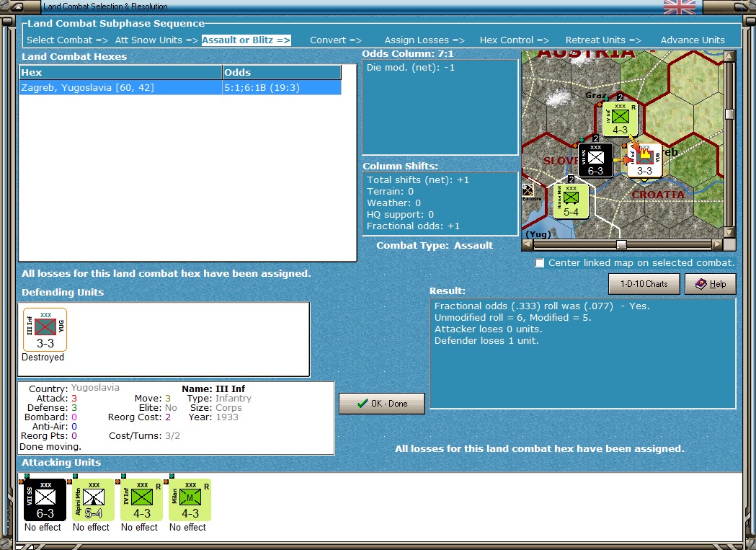Click the burning 3-3 Zagreb counter on map

644,160
